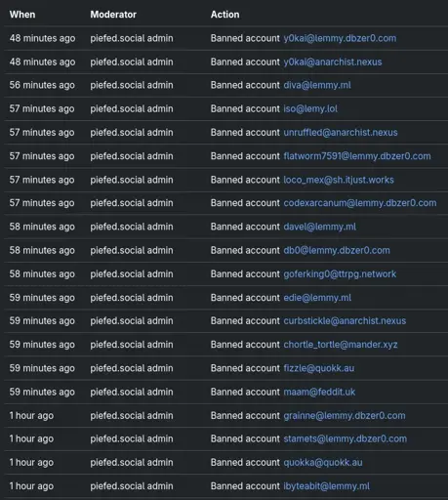
Task: Open y0kai@anarchist.nexus account link
Action: click(333, 62)
